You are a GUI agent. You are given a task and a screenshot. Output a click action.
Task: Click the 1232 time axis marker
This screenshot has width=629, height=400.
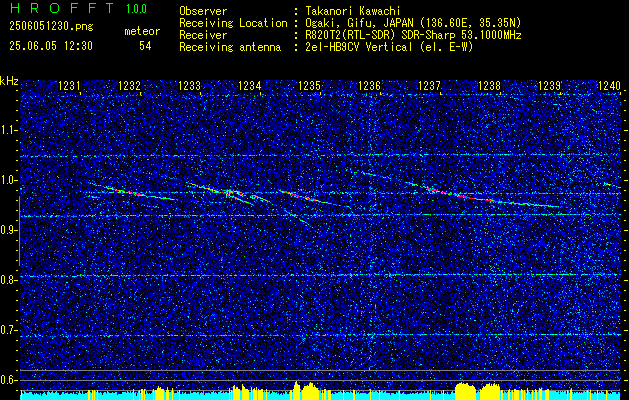tap(129, 86)
